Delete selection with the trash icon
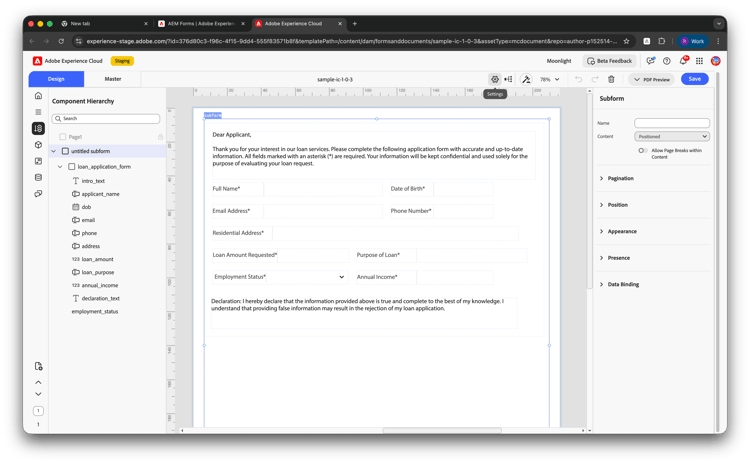This screenshot has height=464, width=750. tap(611, 79)
